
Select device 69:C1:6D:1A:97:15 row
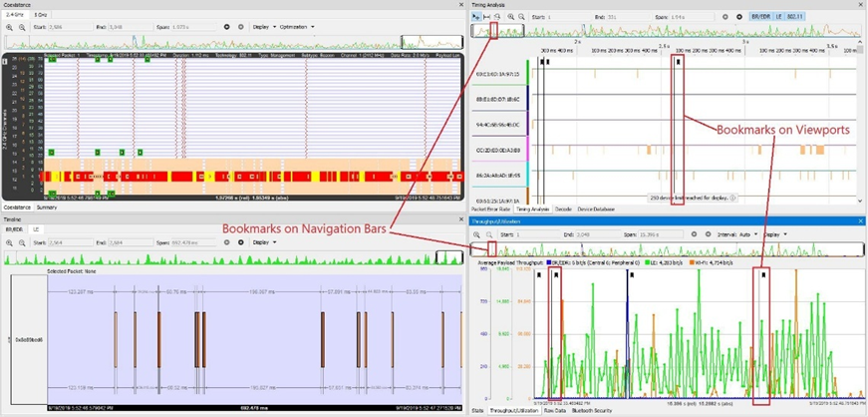pyautogui.click(x=498, y=73)
